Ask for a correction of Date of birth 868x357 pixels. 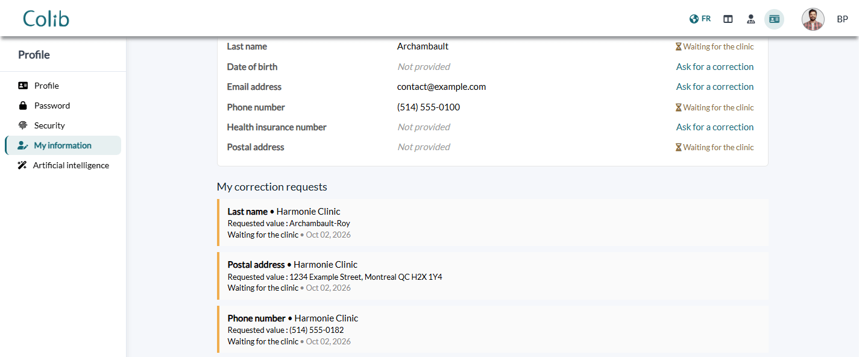coord(715,67)
